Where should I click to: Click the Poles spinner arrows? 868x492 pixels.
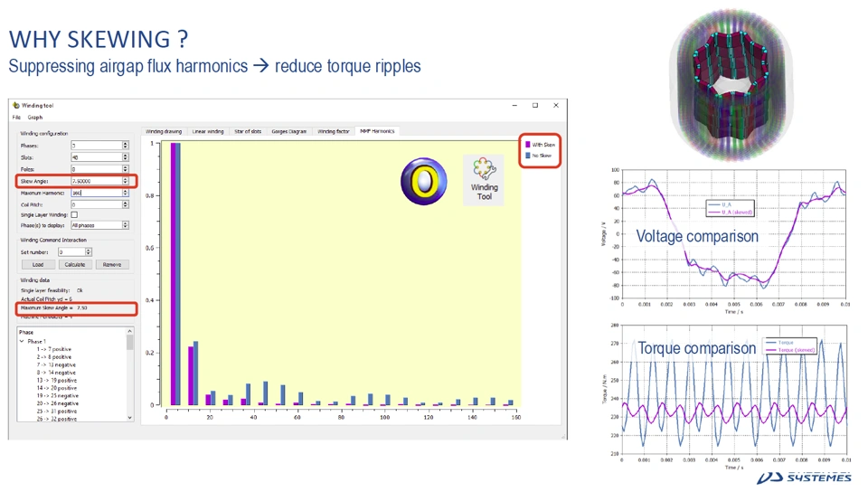pos(126,169)
